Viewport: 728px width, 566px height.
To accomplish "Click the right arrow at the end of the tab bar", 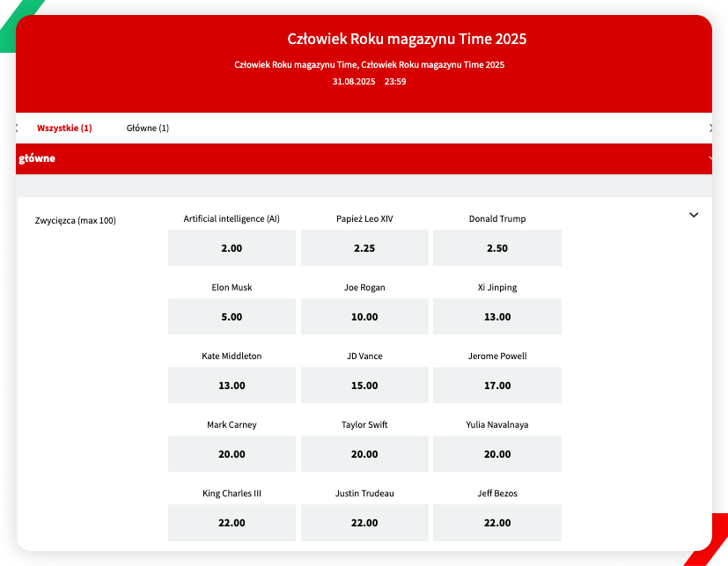I will (x=710, y=128).
